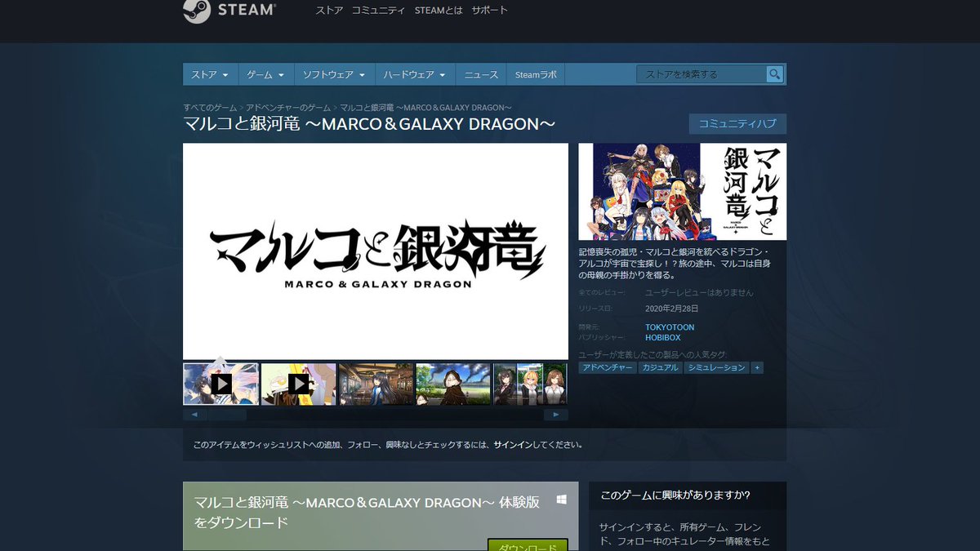The image size is (980, 551).
Task: Select the three girls screenshot thumbnail
Action: [x=530, y=384]
